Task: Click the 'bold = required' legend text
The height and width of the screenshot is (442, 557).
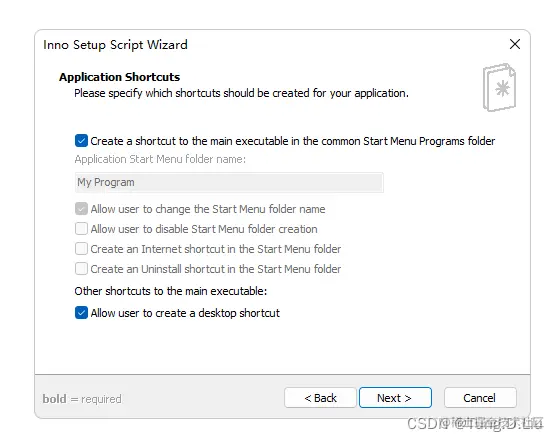Action: [82, 399]
